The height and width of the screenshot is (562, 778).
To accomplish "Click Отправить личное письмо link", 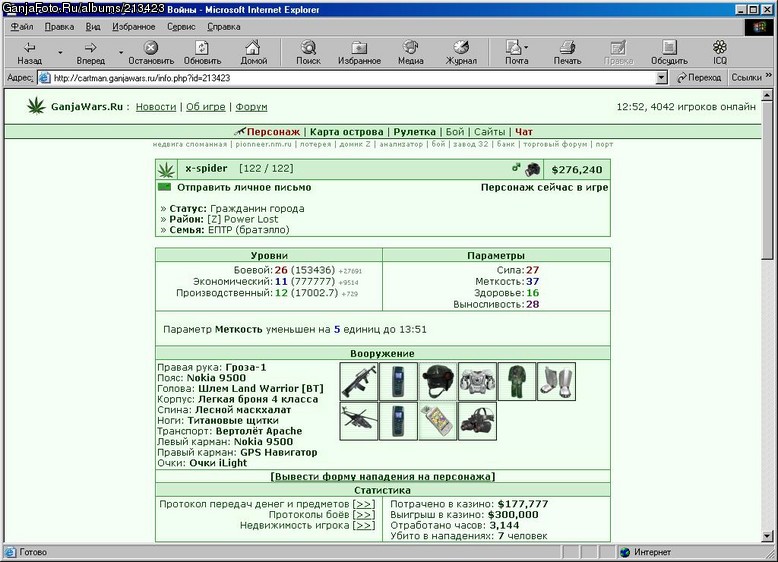I will pyautogui.click(x=244, y=187).
